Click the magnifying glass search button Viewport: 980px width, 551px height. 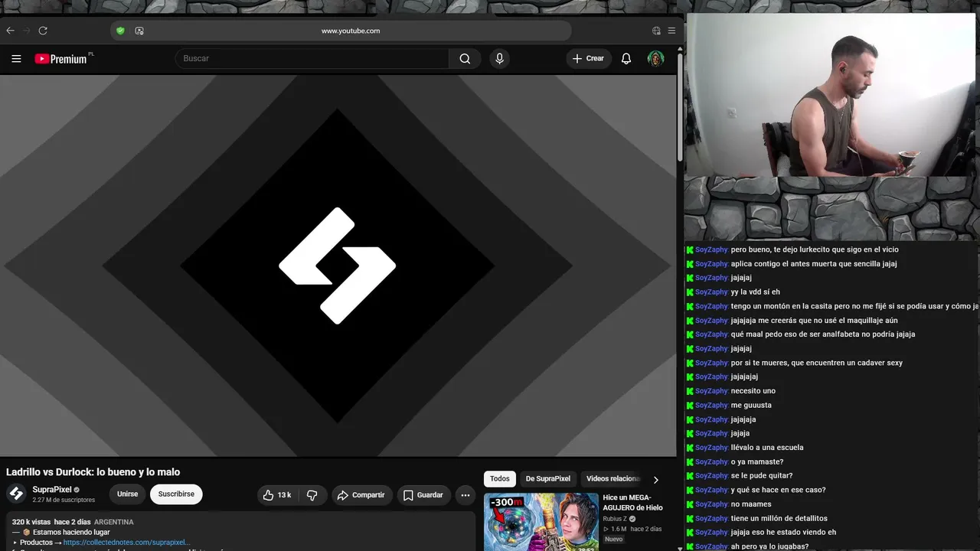pos(465,58)
